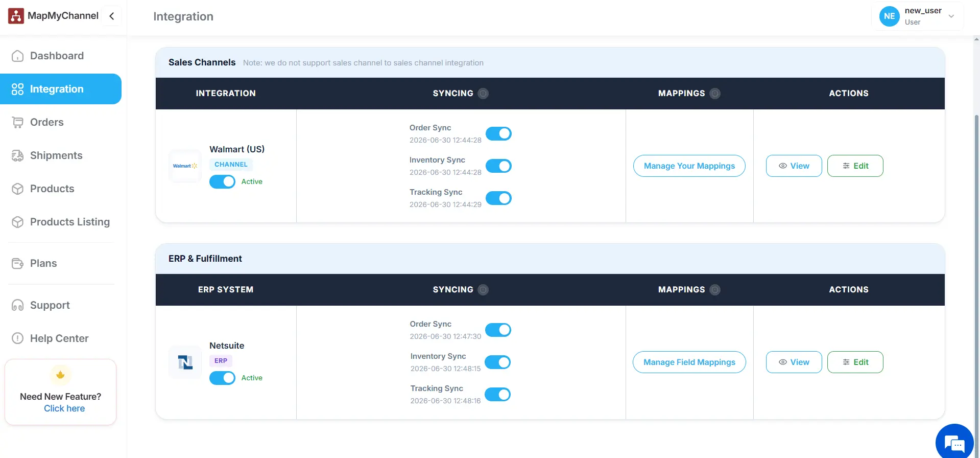Click Walmart Tracking Sync timestamp 12:44:29
Image resolution: width=980 pixels, height=458 pixels.
coord(445,204)
